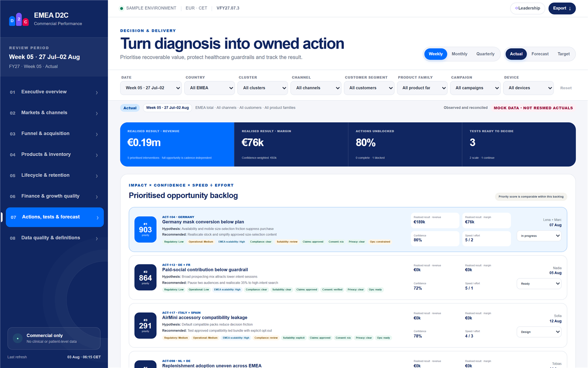
Task: Switch to Weekly cadence
Action: point(436,54)
